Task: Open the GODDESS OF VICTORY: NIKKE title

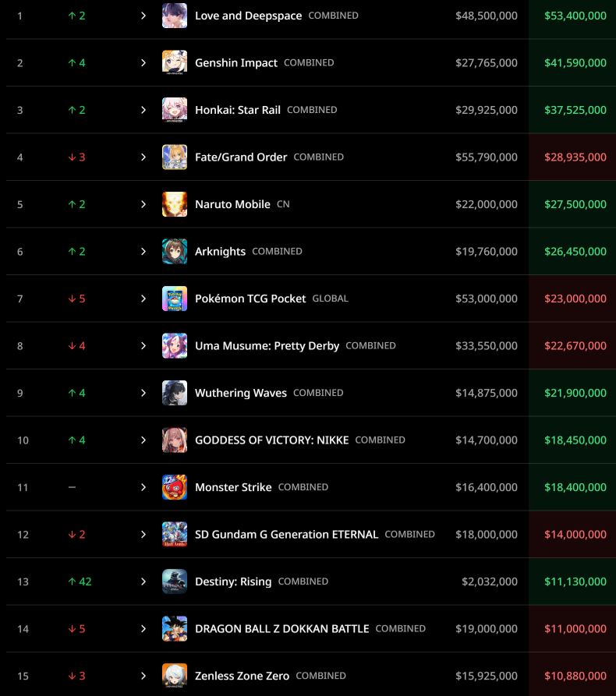Action: [x=272, y=440]
